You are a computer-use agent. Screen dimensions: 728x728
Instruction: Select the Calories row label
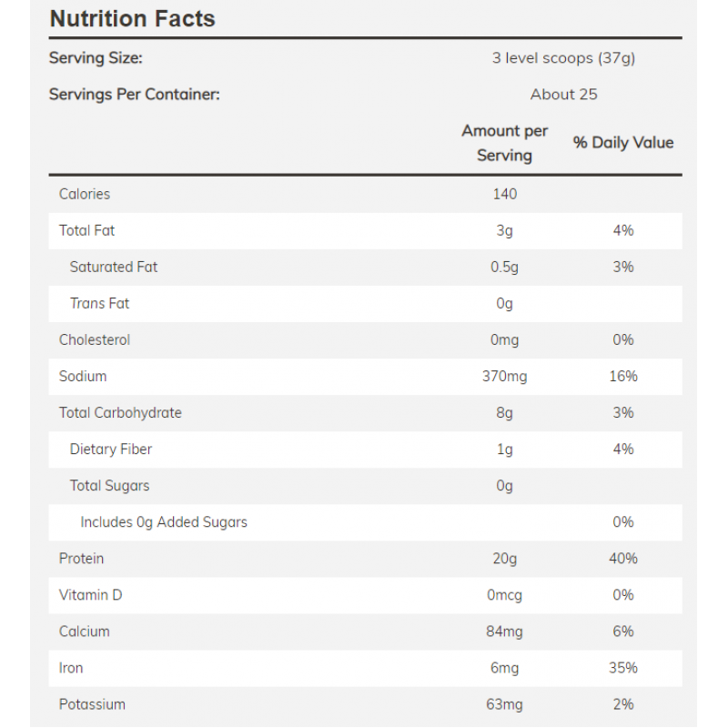85,194
